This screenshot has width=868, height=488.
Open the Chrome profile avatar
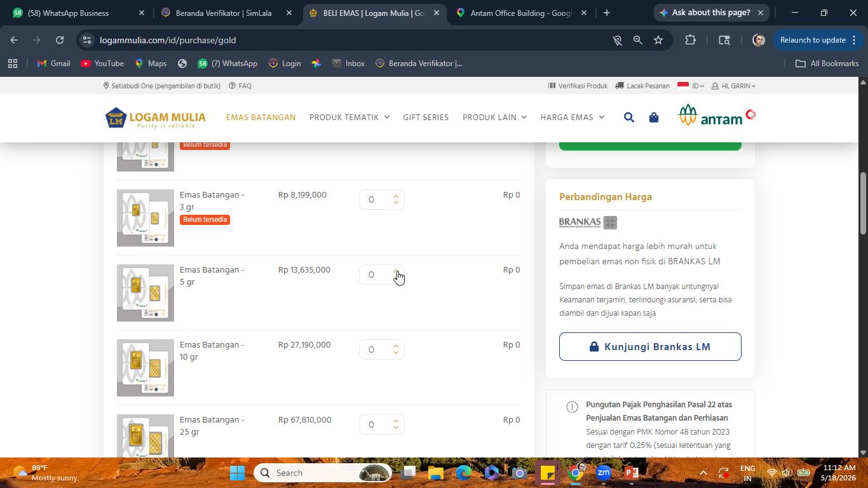coord(758,40)
